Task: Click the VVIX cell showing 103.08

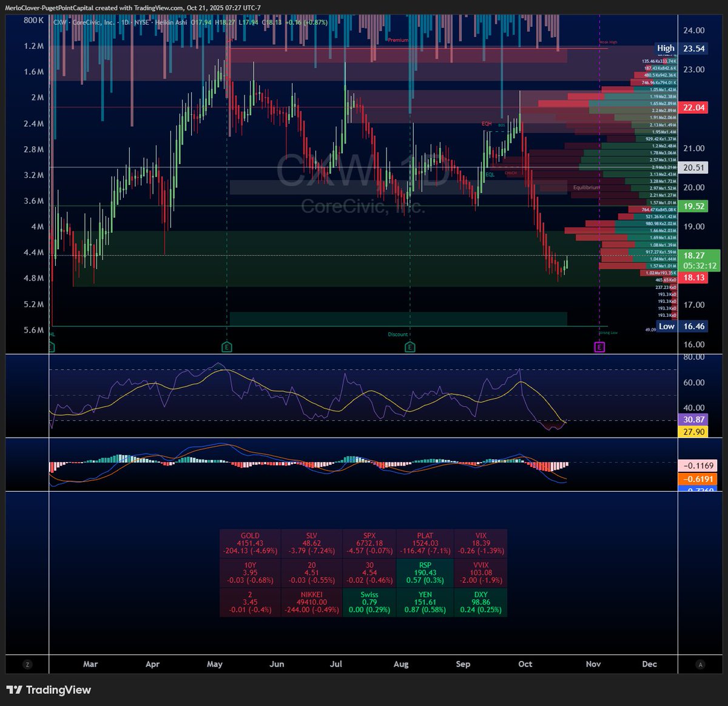Action: [480, 573]
